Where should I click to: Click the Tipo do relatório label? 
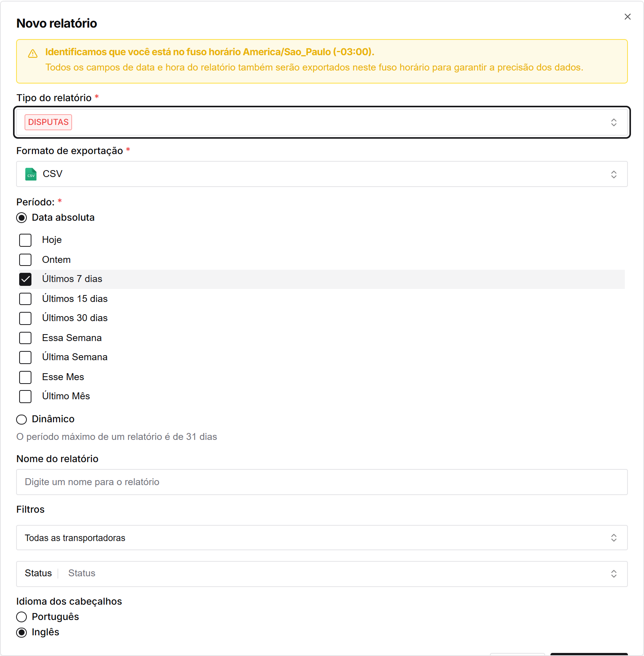54,98
